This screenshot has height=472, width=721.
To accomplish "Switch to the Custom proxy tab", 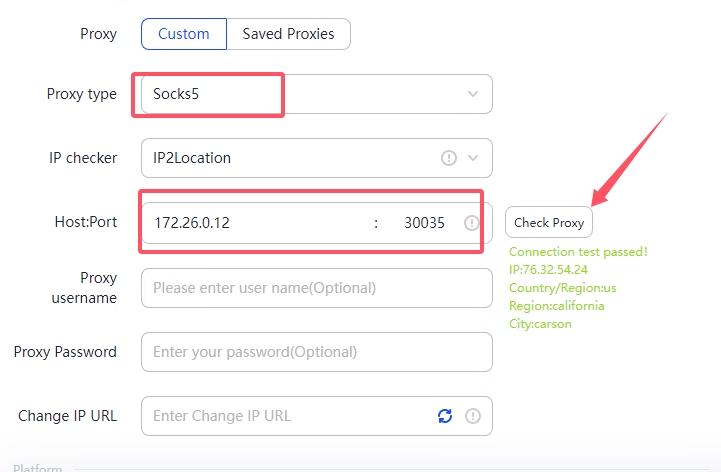I will 184,34.
